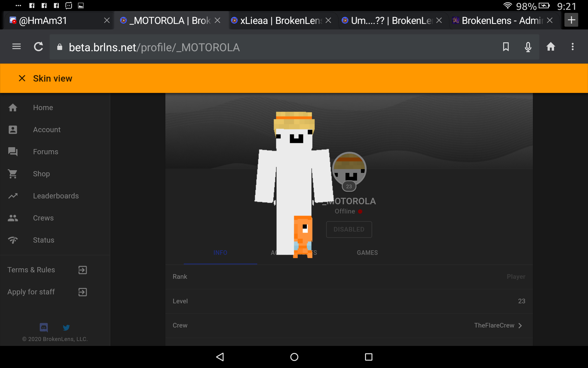The image size is (588, 368).
Task: Select the INFO profile tab
Action: click(220, 253)
